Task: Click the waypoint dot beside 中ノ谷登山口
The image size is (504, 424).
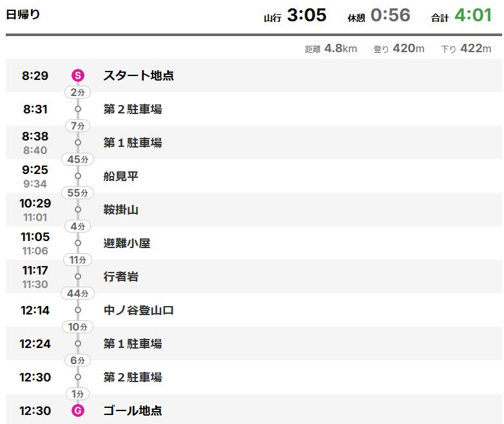Action: point(78,310)
